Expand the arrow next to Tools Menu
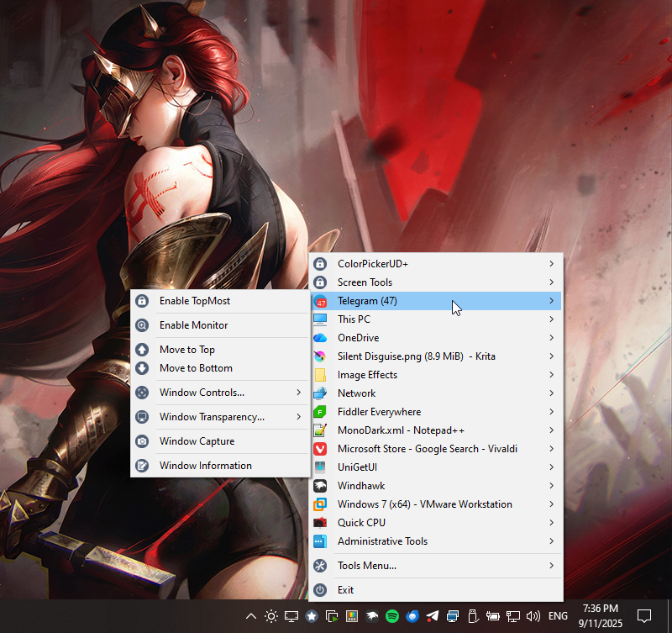The width and height of the screenshot is (672, 633). click(552, 566)
